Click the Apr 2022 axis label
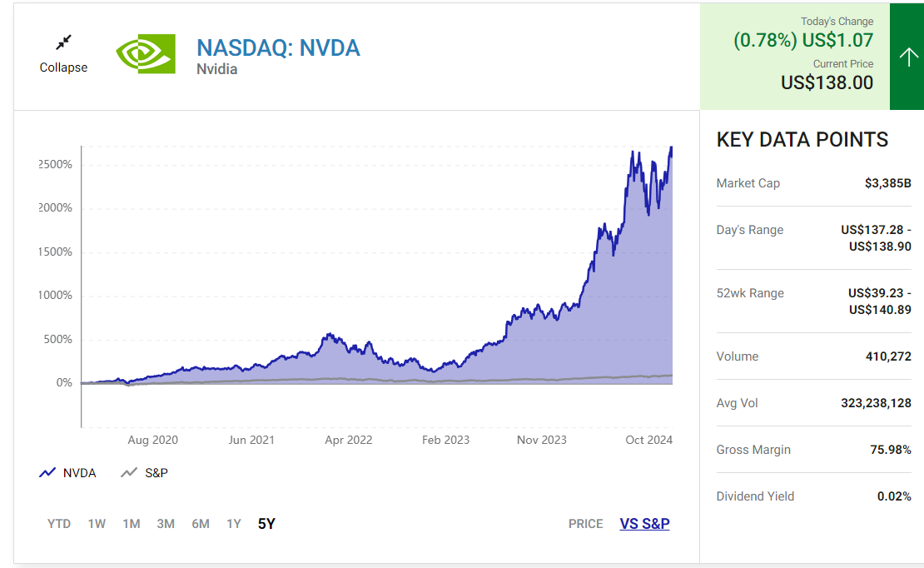Viewport: 924px width, 568px height. click(x=348, y=440)
